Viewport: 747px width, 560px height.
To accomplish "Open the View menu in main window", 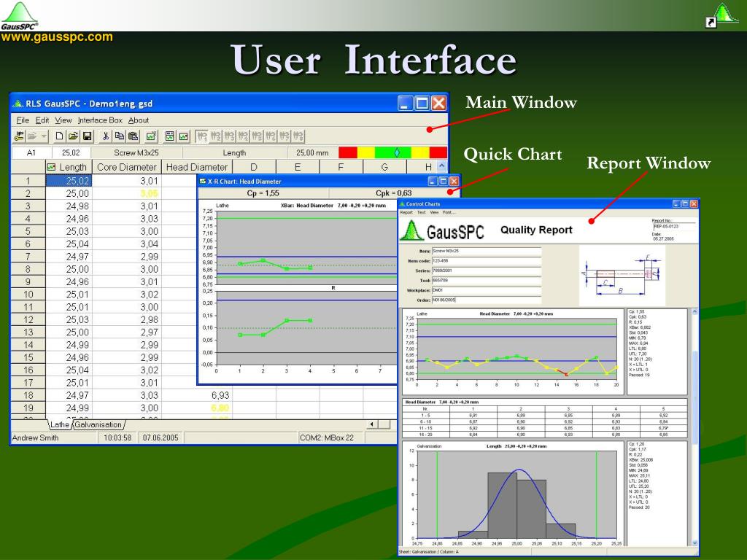I will (63, 120).
